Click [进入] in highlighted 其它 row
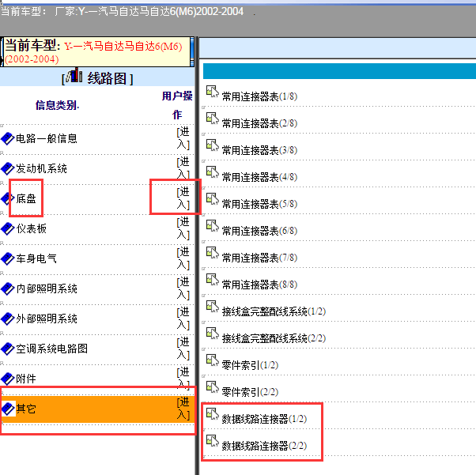 click(x=183, y=409)
